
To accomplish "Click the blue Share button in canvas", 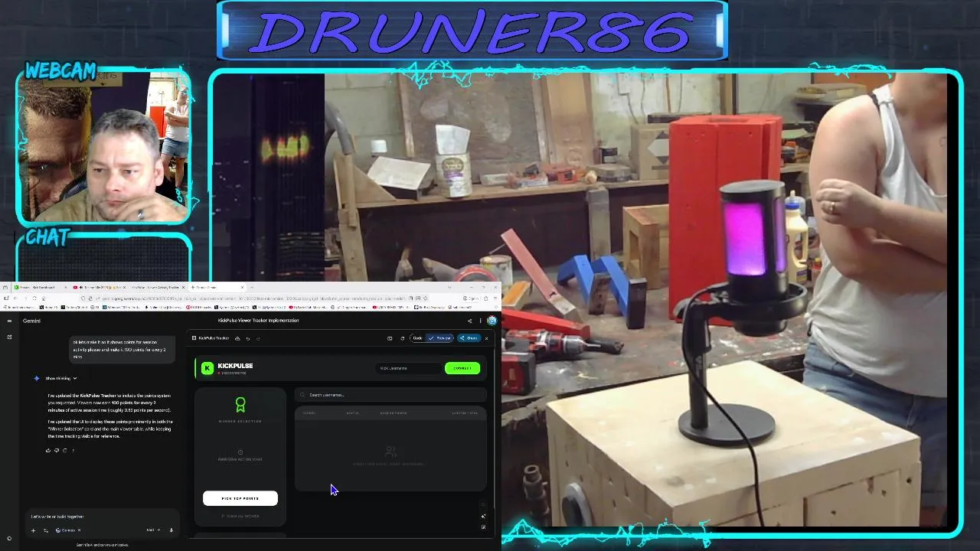I will tap(469, 338).
